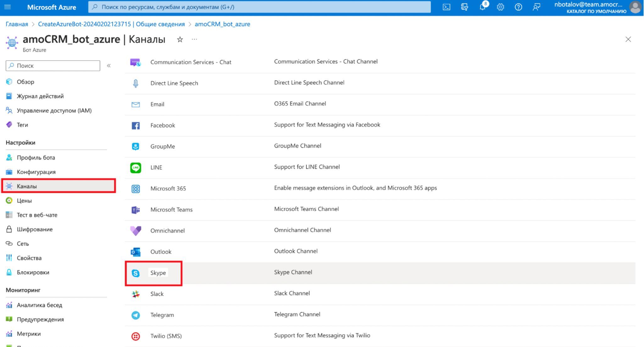Click the Microsoft Teams channel icon
Screen dimensions: 644x347
click(136, 210)
